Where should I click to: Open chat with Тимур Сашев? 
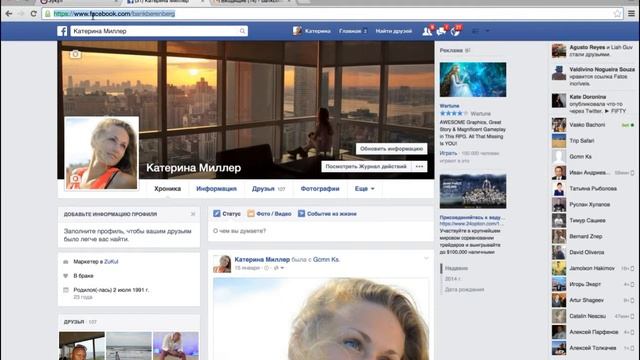click(x=593, y=220)
